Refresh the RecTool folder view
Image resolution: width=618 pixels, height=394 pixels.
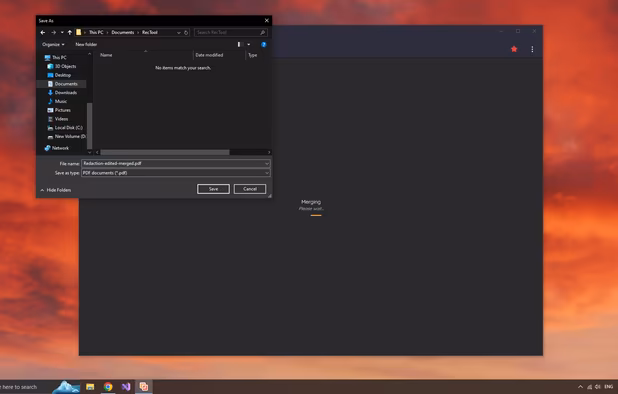pos(186,32)
